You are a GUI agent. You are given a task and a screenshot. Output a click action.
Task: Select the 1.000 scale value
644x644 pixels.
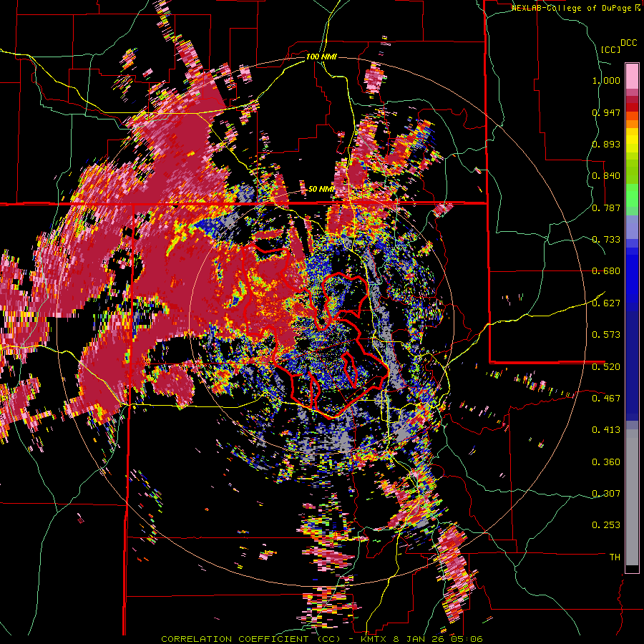coord(606,80)
